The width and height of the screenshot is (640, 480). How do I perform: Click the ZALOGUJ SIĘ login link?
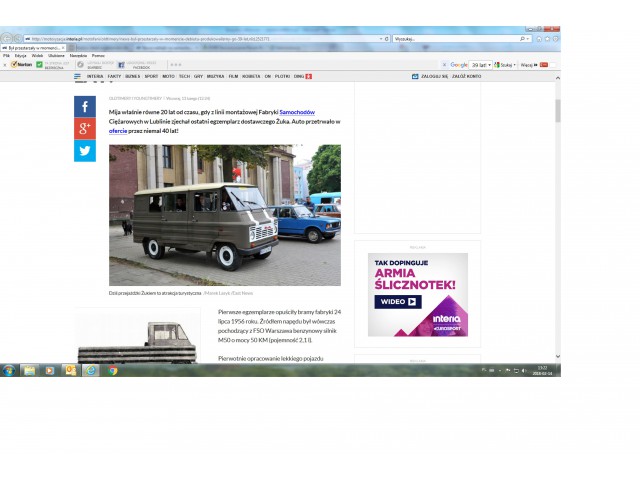(x=432, y=76)
